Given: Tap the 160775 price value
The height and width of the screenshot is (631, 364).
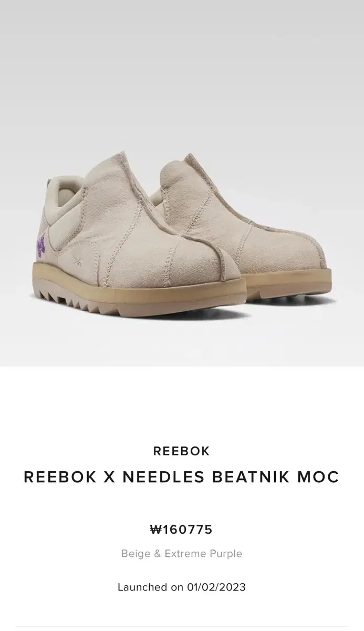Looking at the screenshot, I should 188,530.
